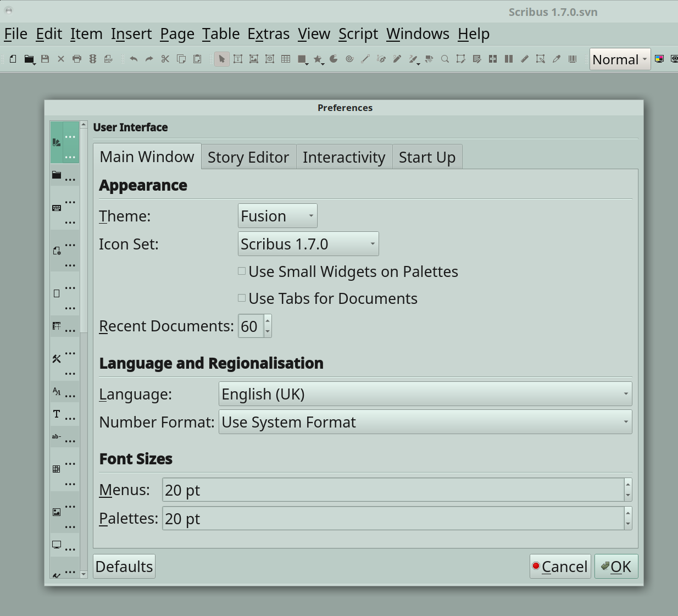The height and width of the screenshot is (616, 678).
Task: Click Cancel to dismiss Preferences
Action: 560,567
